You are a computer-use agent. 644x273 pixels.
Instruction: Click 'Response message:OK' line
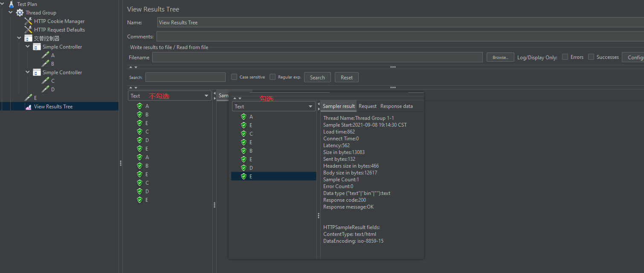[x=348, y=207]
